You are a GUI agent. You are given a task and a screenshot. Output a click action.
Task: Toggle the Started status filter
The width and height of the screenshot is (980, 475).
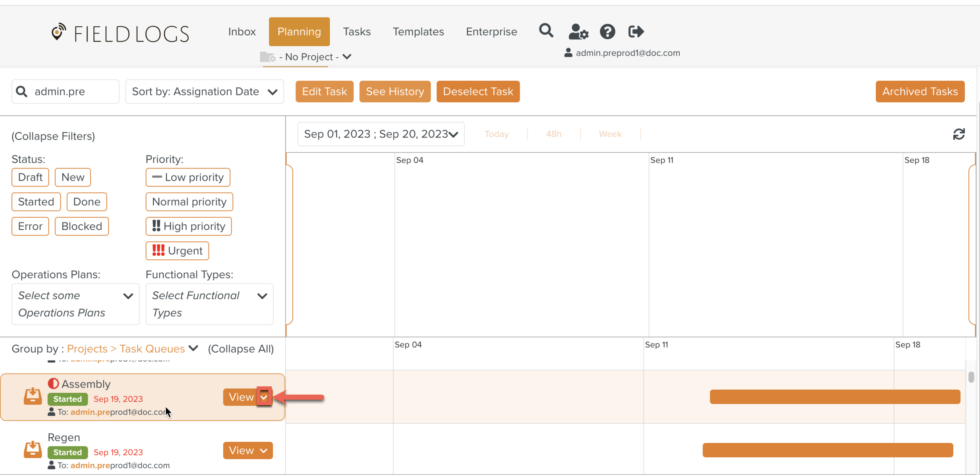(x=36, y=202)
